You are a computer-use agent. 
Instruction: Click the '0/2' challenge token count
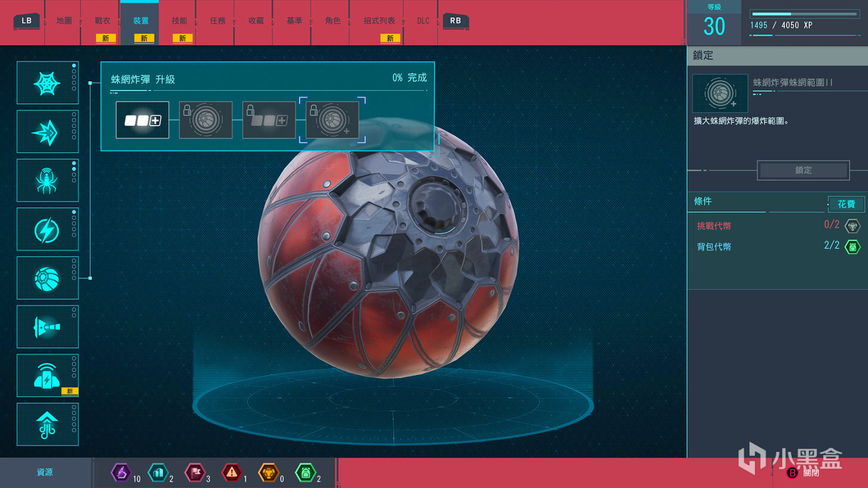pyautogui.click(x=832, y=224)
